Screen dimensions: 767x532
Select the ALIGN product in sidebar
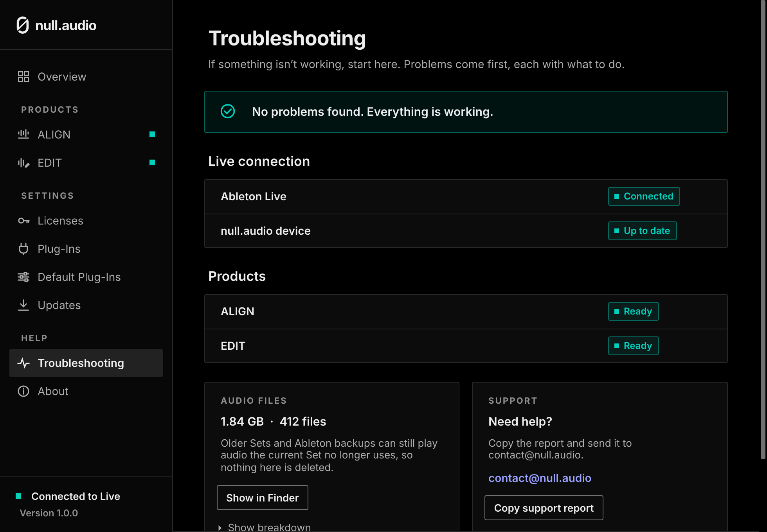tap(86, 135)
